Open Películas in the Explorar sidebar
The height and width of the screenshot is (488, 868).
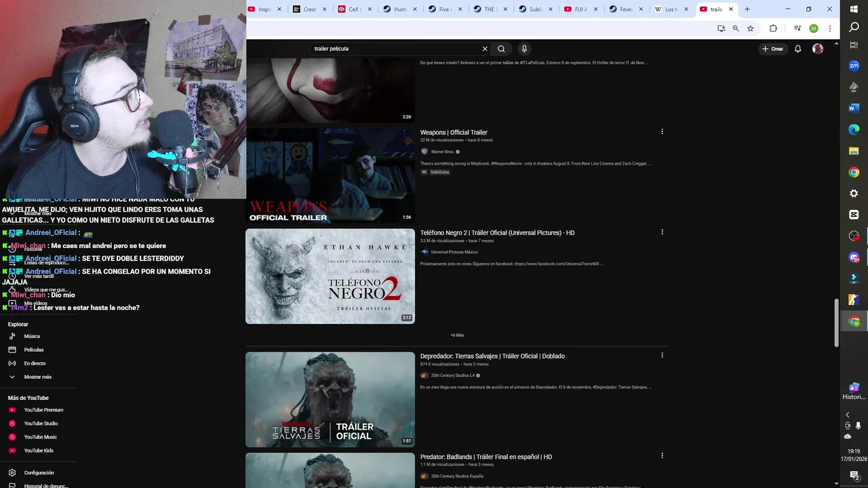pos(38,350)
